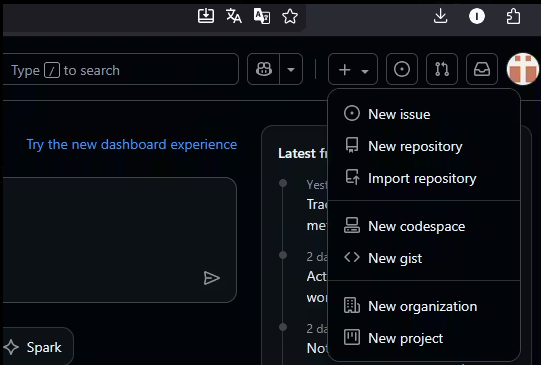Click the round white browser profile icon
The image size is (541, 365).
(x=477, y=16)
